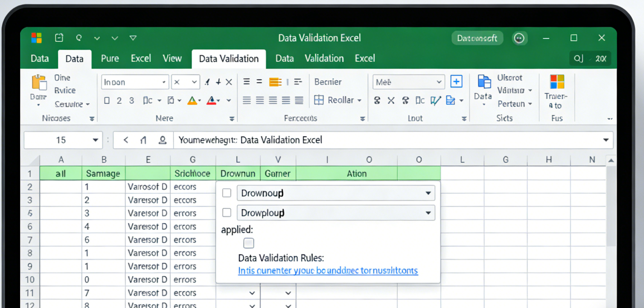Screen dimensions: 644x308
Task: Click the 2 icon in Mere group
Action: pos(119,100)
